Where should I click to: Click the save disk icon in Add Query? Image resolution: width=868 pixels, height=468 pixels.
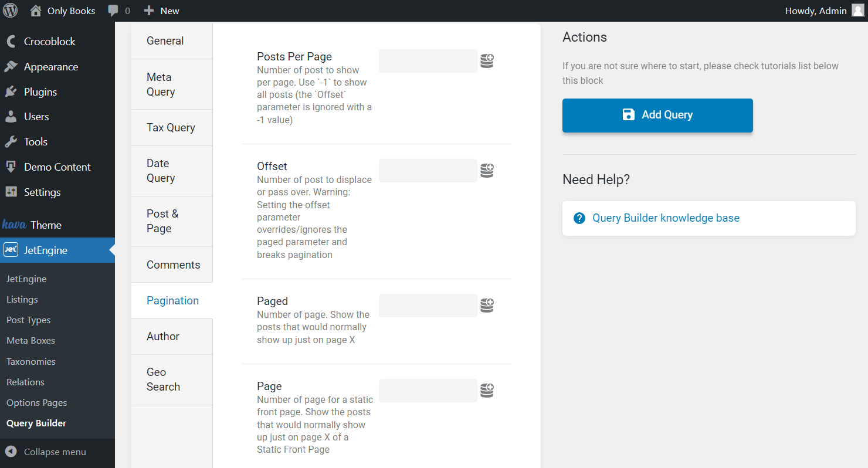(x=629, y=115)
